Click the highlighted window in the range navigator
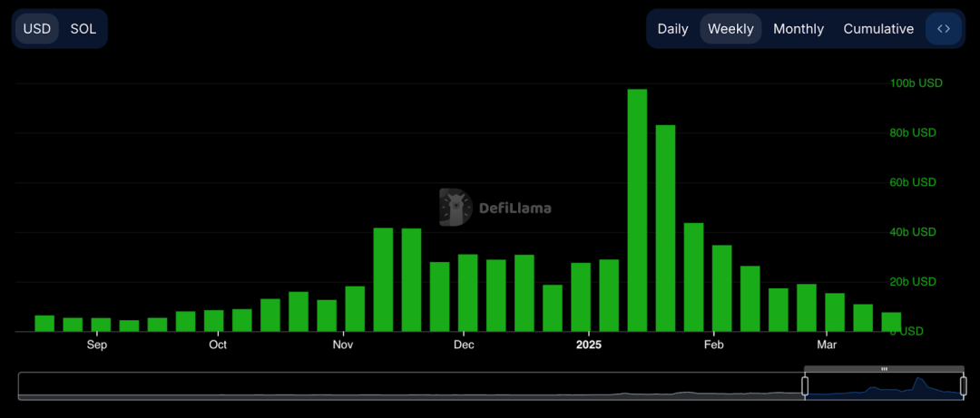This screenshot has height=418, width=980. (884, 387)
